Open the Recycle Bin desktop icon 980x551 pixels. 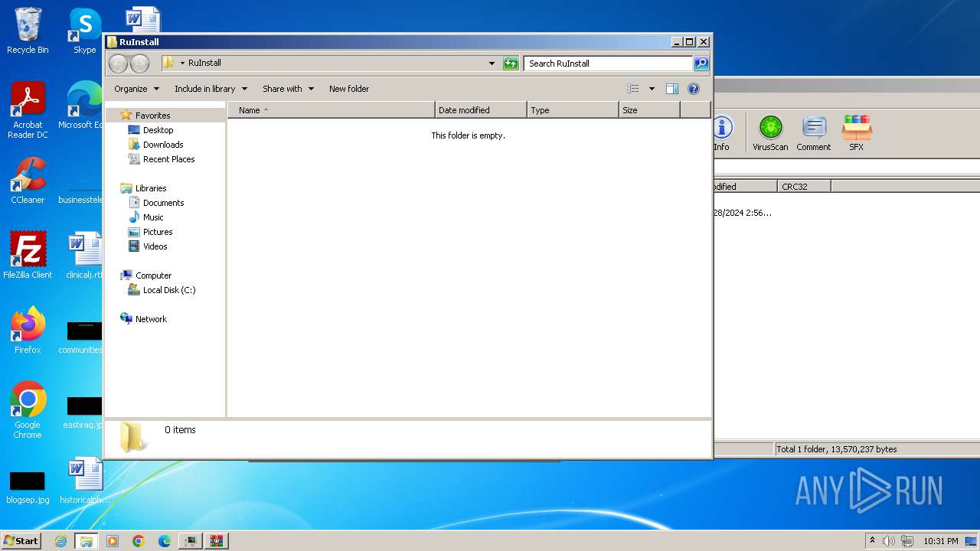pyautogui.click(x=28, y=31)
